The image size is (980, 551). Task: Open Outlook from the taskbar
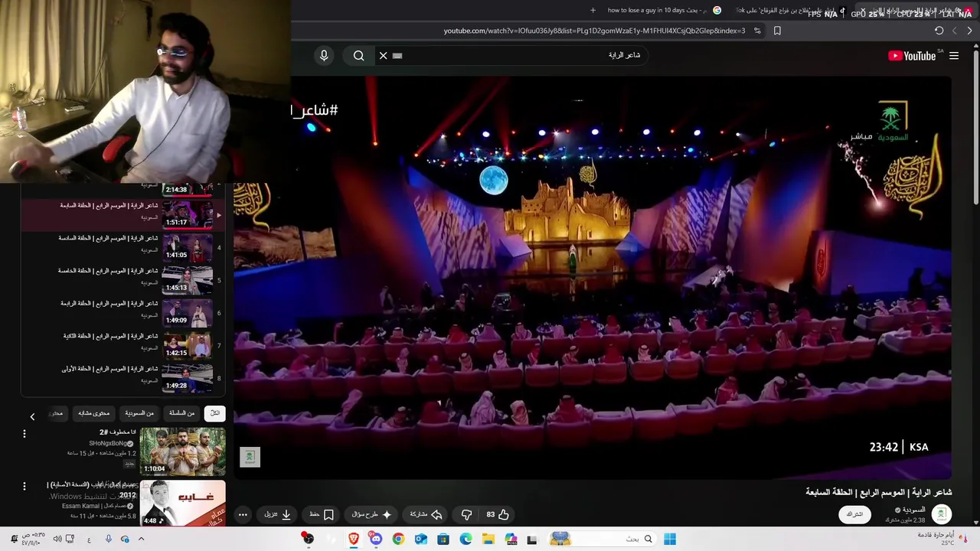click(420, 539)
